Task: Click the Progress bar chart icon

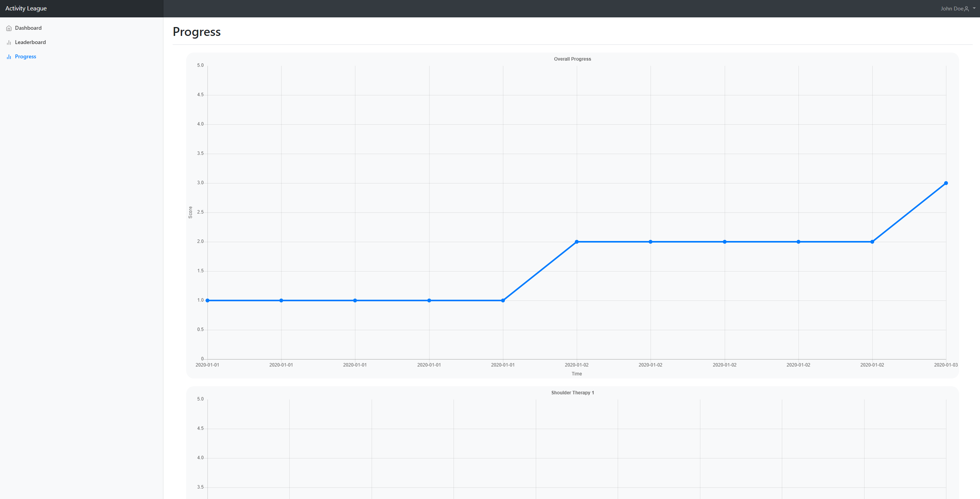Action: tap(9, 57)
